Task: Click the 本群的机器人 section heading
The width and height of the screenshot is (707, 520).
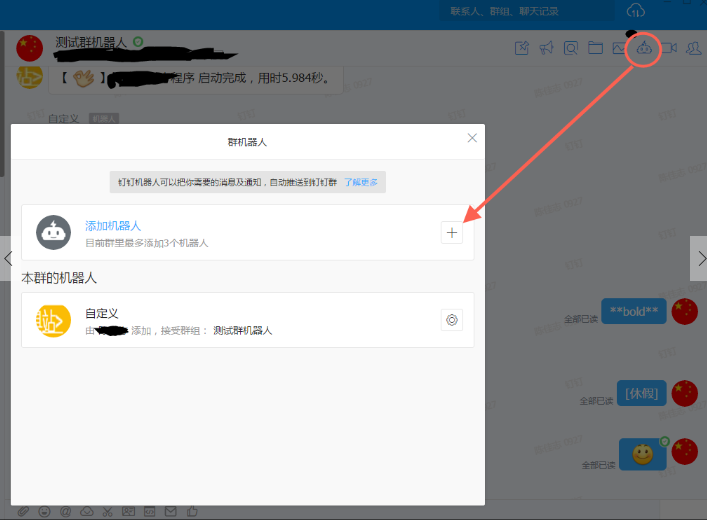Action: [59, 278]
